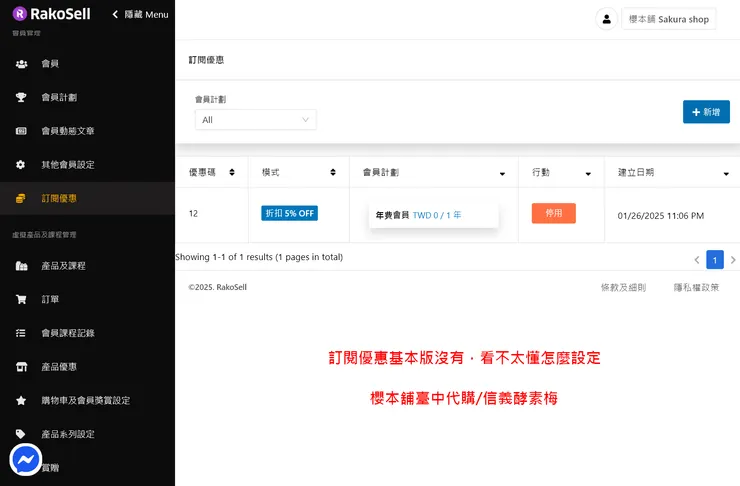Image resolution: width=740 pixels, height=486 pixels.
Task: Click the coupon code cell 12
Action: tap(193, 213)
